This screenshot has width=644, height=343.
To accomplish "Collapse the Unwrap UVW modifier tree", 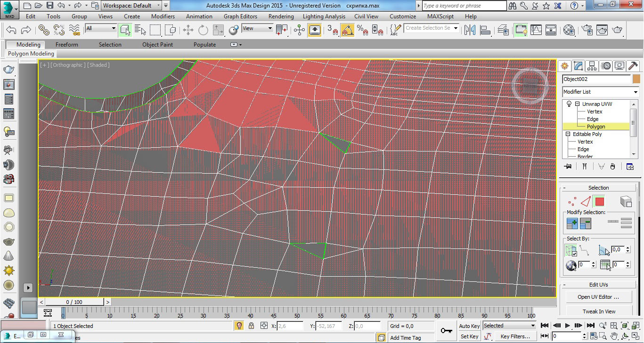I will 577,104.
